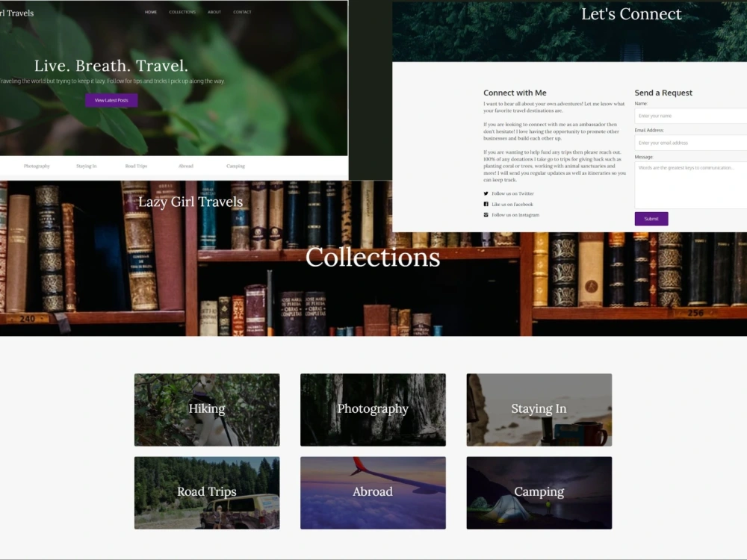
Task: Open Follow us on Instagram link
Action: [x=515, y=215]
